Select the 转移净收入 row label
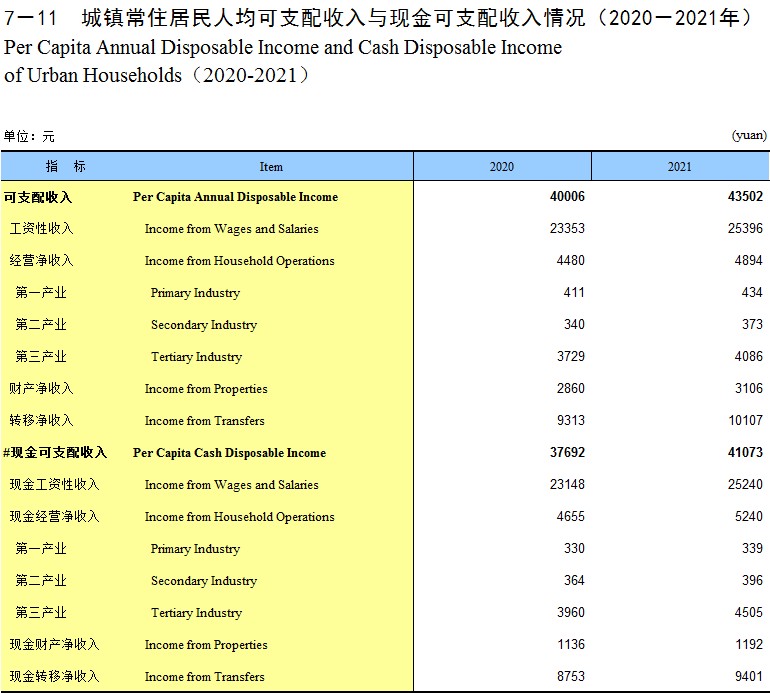 pyautogui.click(x=41, y=420)
